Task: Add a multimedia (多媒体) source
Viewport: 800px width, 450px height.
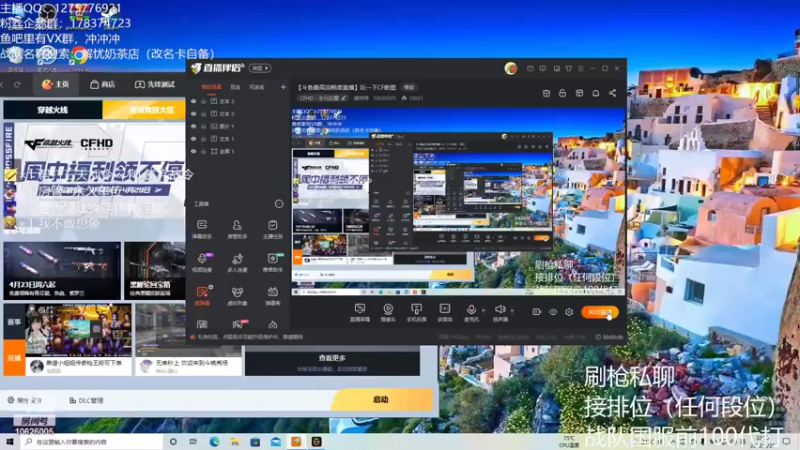Action: click(x=445, y=312)
